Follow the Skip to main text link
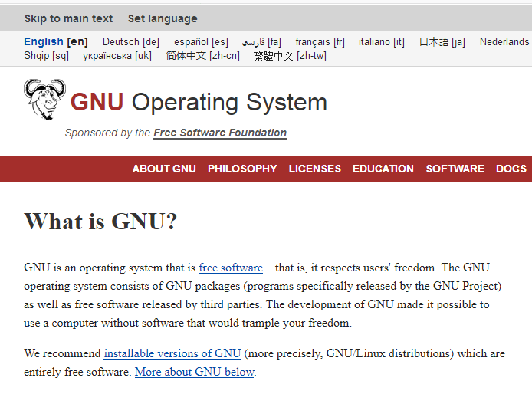The height and width of the screenshot is (404, 532). coord(68,18)
